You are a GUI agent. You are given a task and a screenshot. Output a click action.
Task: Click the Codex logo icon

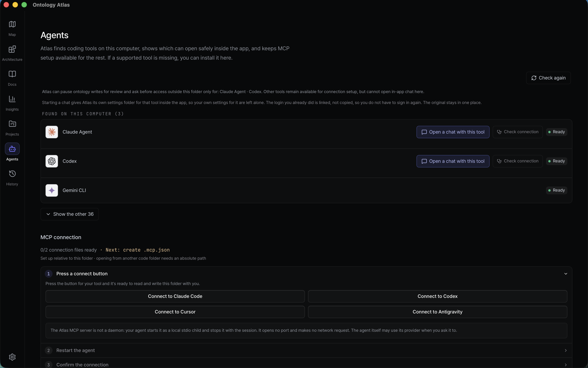click(x=52, y=161)
